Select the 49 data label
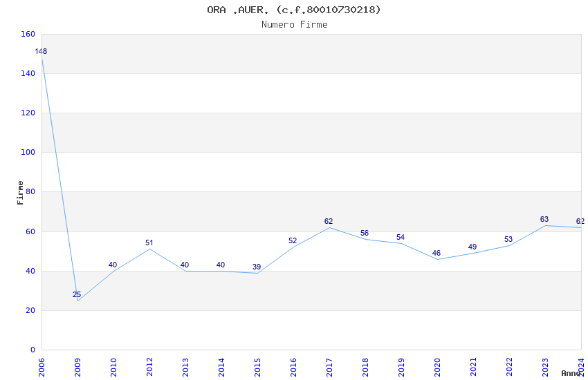 pos(472,247)
